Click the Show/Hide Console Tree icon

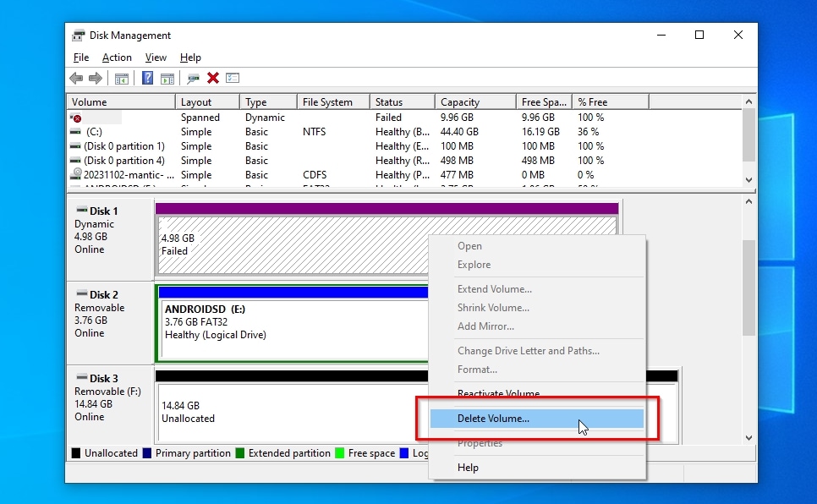[122, 79]
